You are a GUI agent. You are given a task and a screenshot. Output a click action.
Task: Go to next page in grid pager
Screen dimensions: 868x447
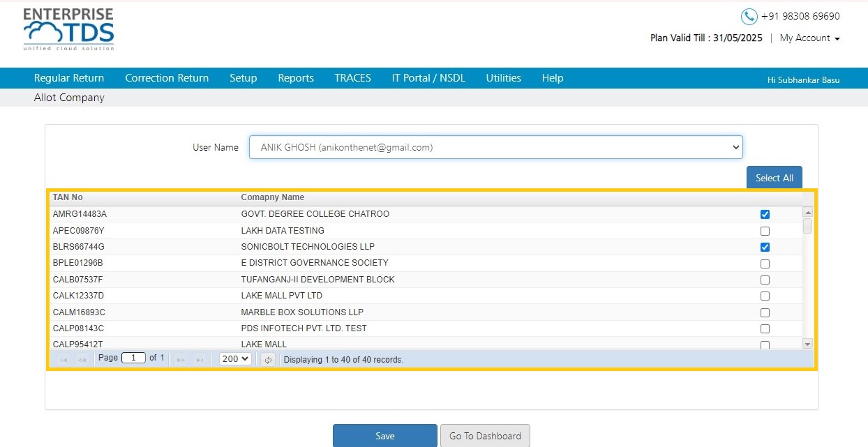tap(181, 360)
